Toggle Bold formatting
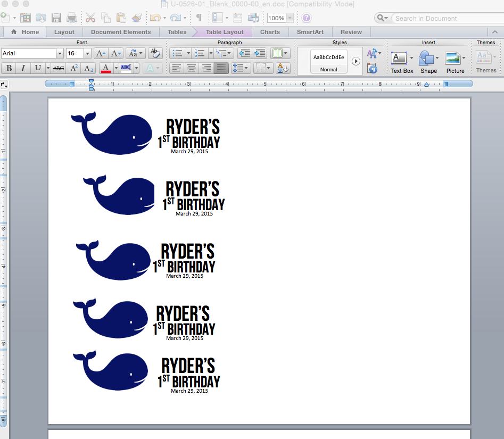The image size is (504, 439). click(x=9, y=68)
